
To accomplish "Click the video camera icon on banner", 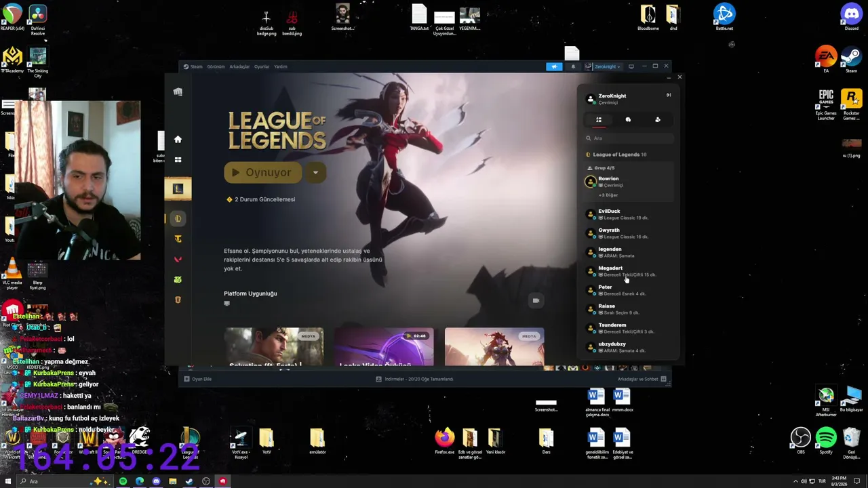I will [x=536, y=300].
